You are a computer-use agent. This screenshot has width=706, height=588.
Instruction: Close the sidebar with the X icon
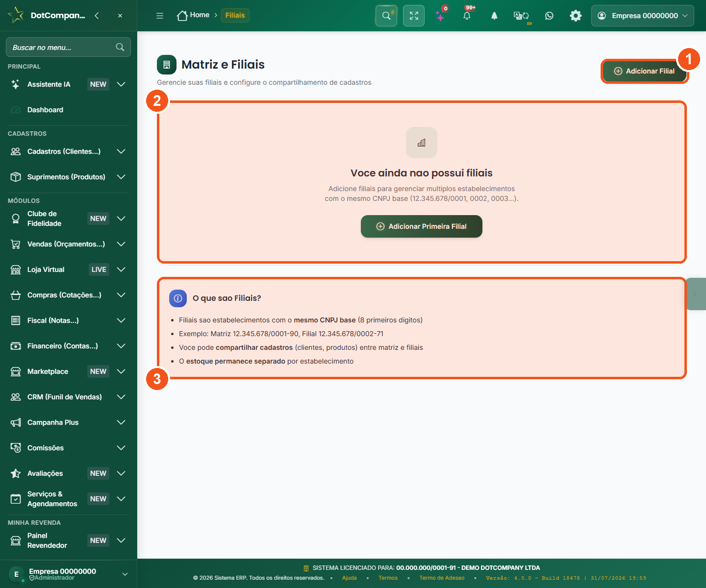(120, 16)
